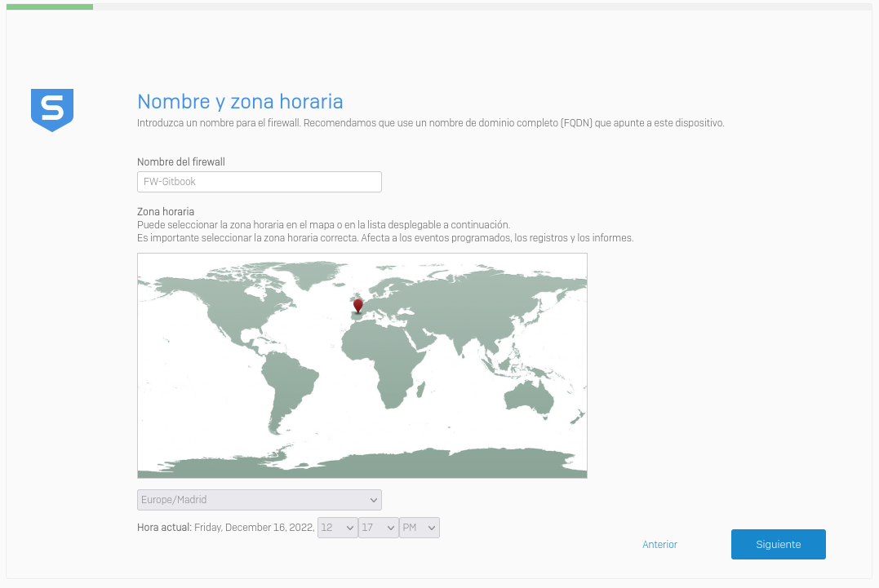This screenshot has width=879, height=588.
Task: Click the Hora actual date text
Action: (254, 528)
